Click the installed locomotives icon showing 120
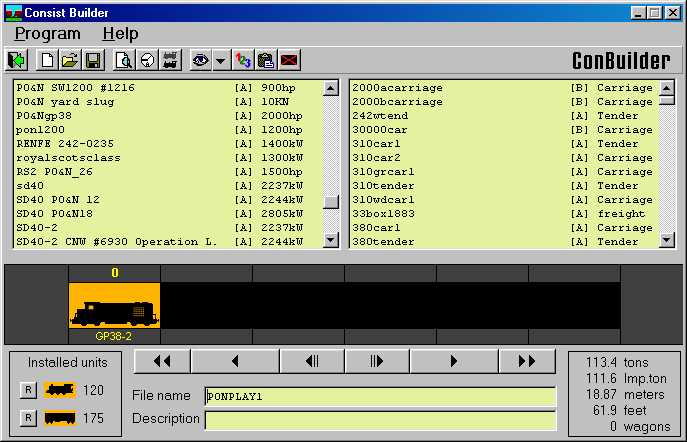 (60, 390)
